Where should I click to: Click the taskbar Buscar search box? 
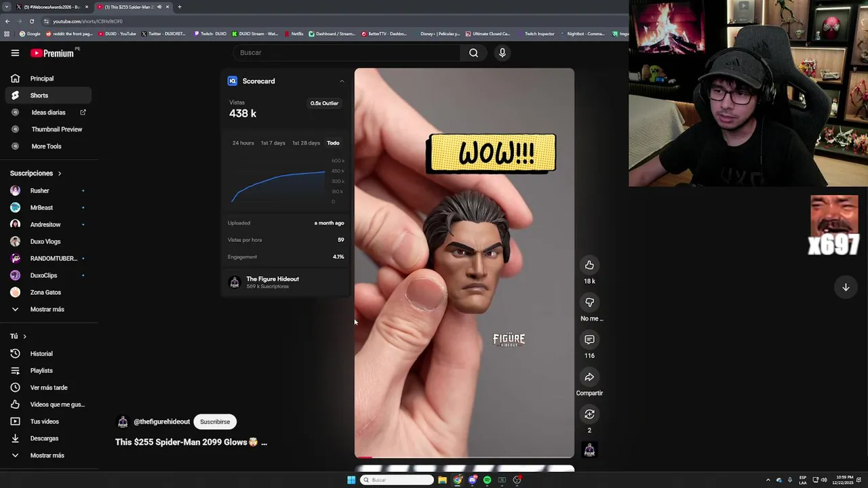coord(397,480)
